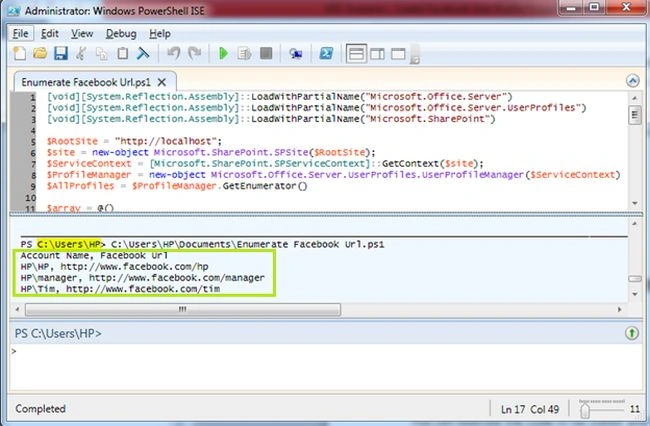Viewport: 650px width, 426px height.
Task: Open the Debug menu
Action: (121, 34)
